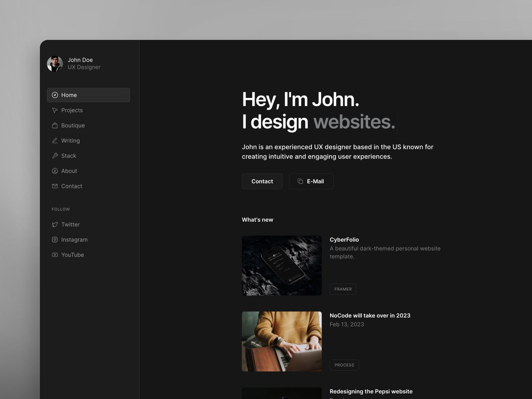Open the NoCode article laptop thumbnail
532x399 pixels.
[x=282, y=341]
